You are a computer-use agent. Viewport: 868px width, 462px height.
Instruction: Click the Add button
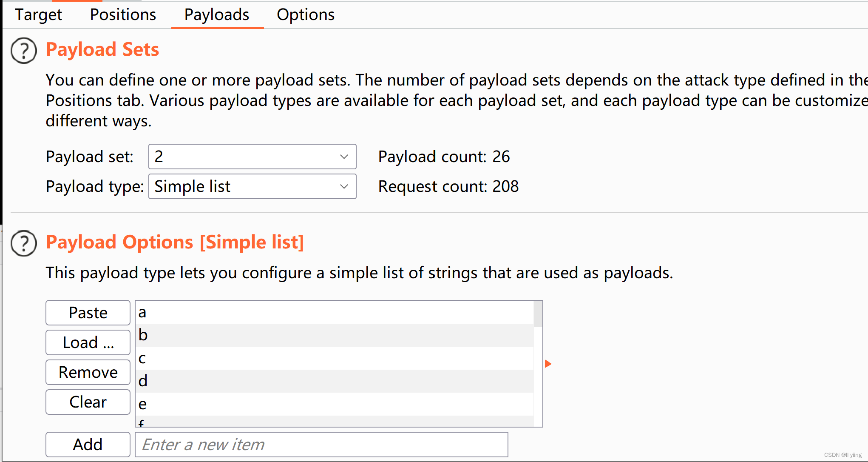[x=88, y=445]
